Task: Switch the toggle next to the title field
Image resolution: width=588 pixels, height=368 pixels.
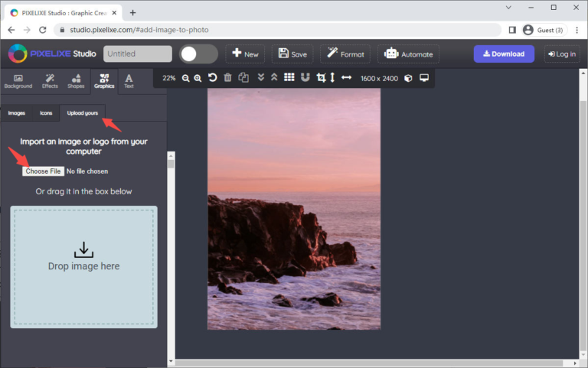Action: point(198,54)
